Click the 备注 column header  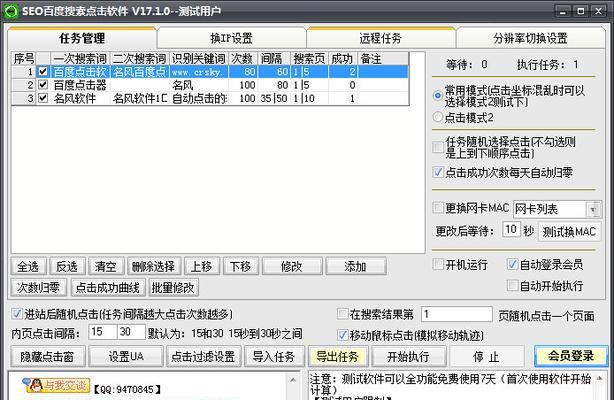(383, 59)
